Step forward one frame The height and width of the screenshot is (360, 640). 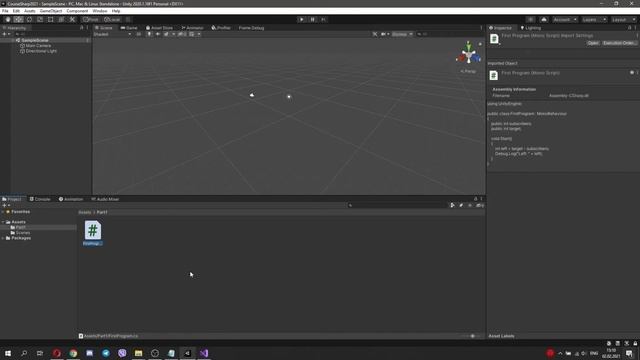pos(323,19)
